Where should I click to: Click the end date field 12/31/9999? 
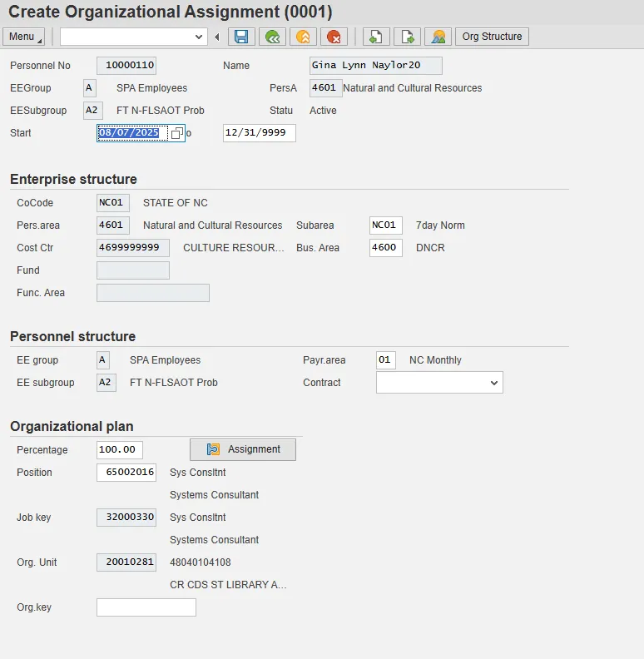(260, 133)
